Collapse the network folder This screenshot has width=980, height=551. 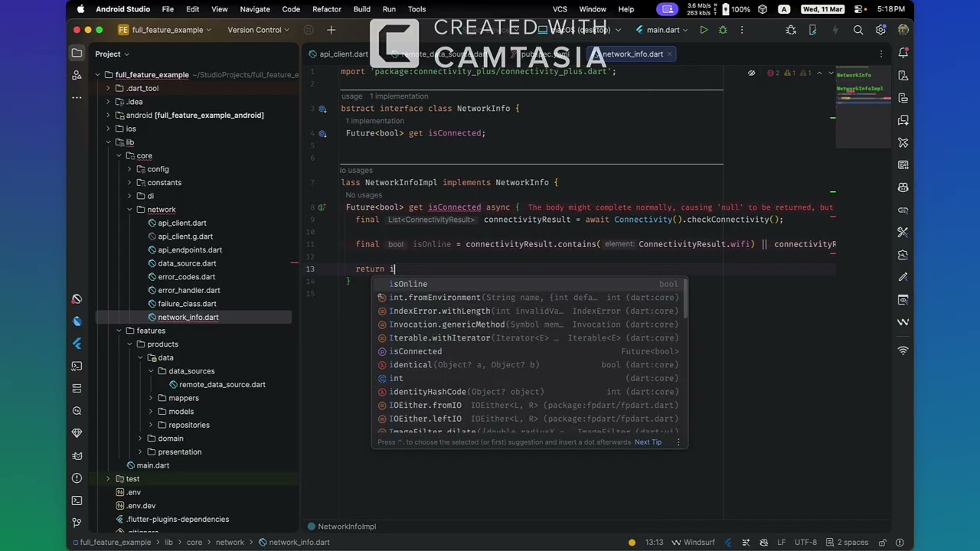tap(129, 210)
